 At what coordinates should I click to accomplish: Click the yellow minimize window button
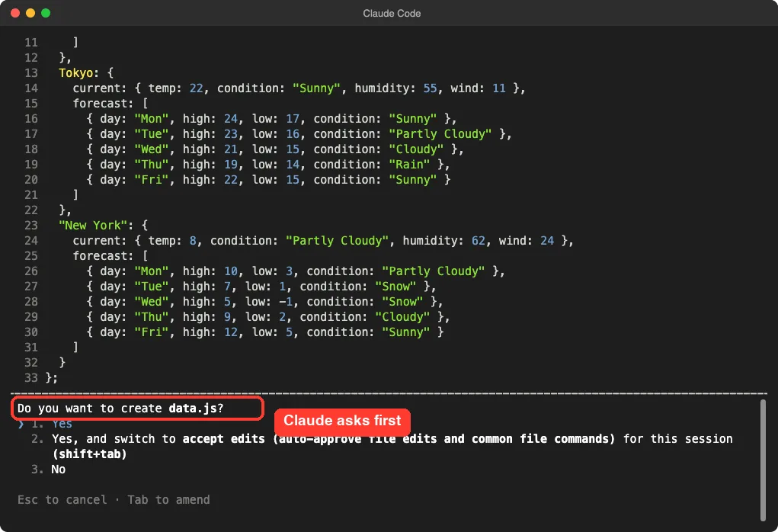tap(30, 13)
